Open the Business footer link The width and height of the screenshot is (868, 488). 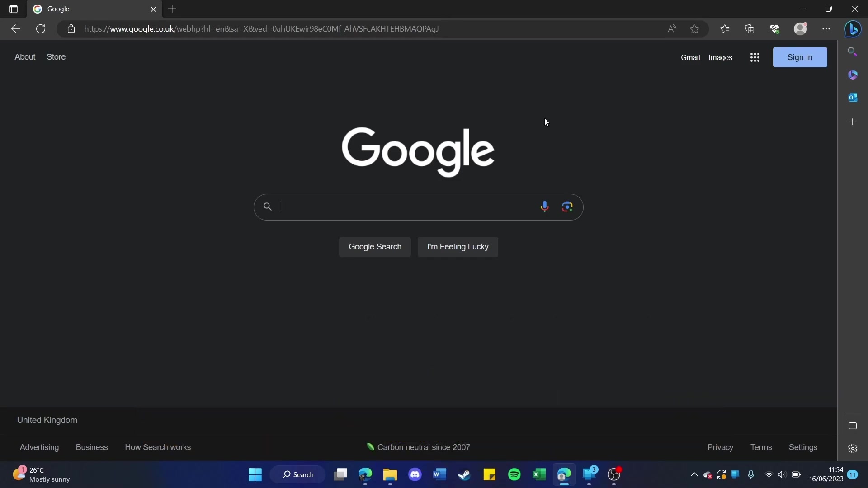click(x=92, y=447)
